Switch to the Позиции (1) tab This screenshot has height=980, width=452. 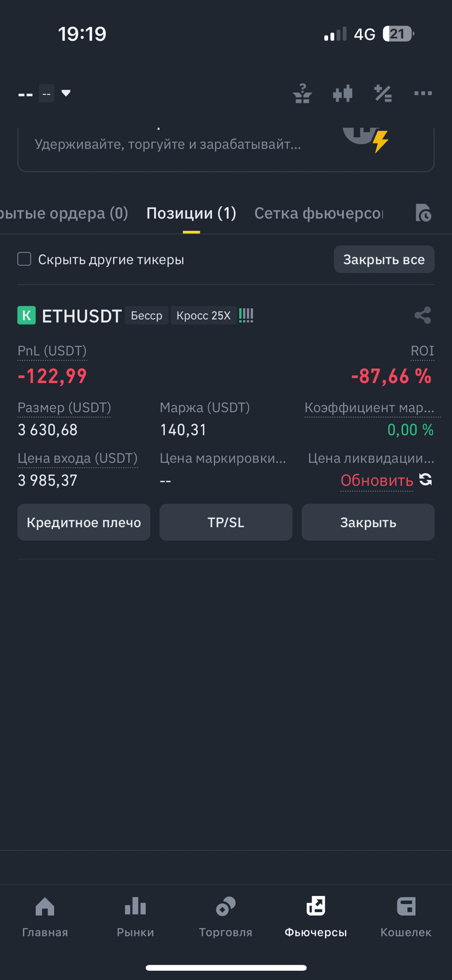click(x=191, y=213)
